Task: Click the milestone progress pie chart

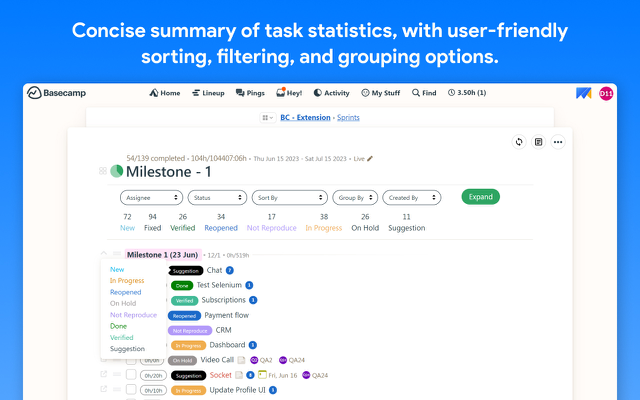Action: (x=117, y=171)
